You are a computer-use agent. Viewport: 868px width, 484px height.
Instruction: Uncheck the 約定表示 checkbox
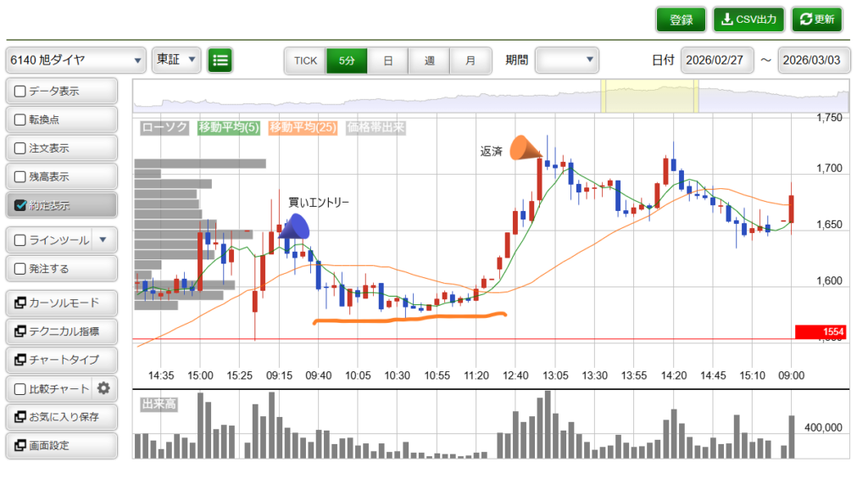click(x=20, y=205)
